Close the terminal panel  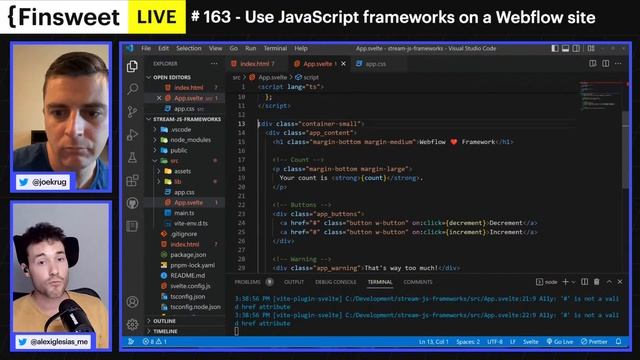point(620,282)
